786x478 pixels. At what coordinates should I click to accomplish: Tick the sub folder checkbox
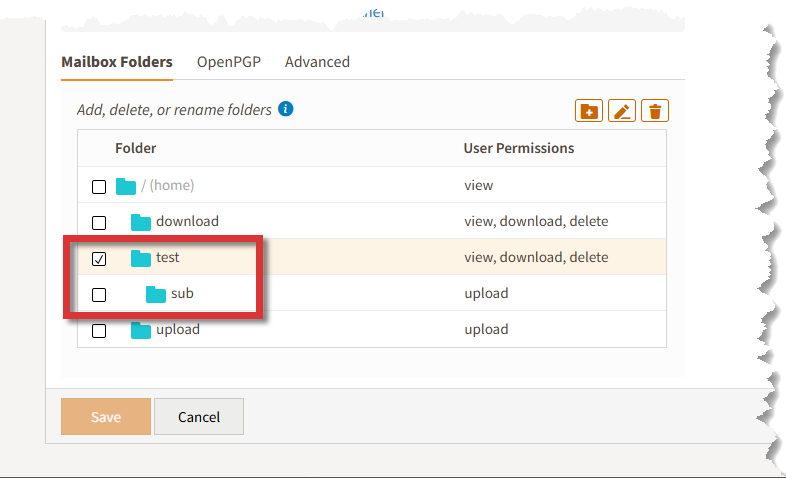[99, 295]
